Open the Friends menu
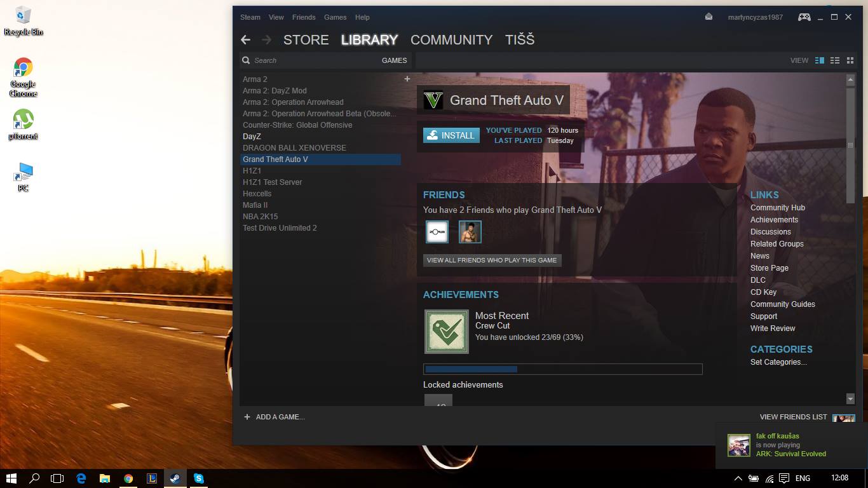Viewport: 868px width, 488px height. 304,17
